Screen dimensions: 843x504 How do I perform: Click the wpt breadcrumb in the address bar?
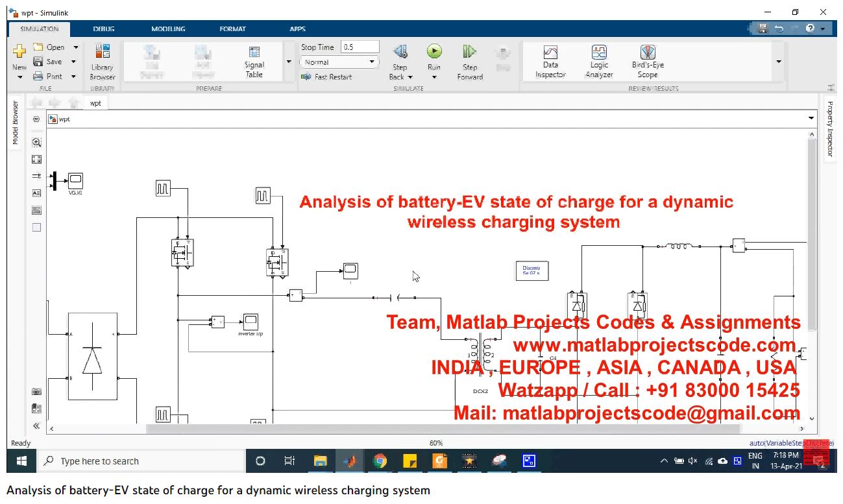coord(64,119)
